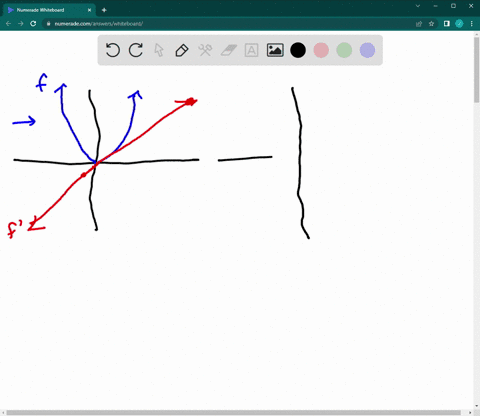Viewport: 480px width, 416px height.
Task: Select the eraser tool
Action: (x=229, y=50)
